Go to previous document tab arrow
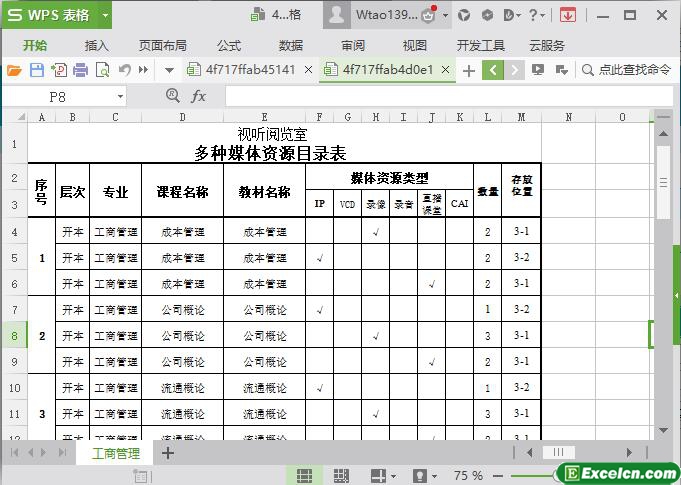681x485 pixels. pos(493,70)
